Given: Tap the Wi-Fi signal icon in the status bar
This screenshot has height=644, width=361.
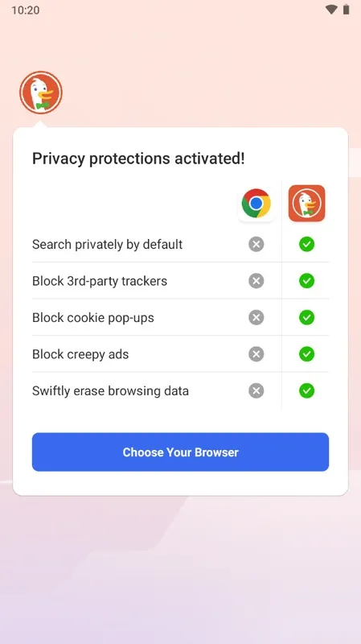Looking at the screenshot, I should tap(331, 10).
